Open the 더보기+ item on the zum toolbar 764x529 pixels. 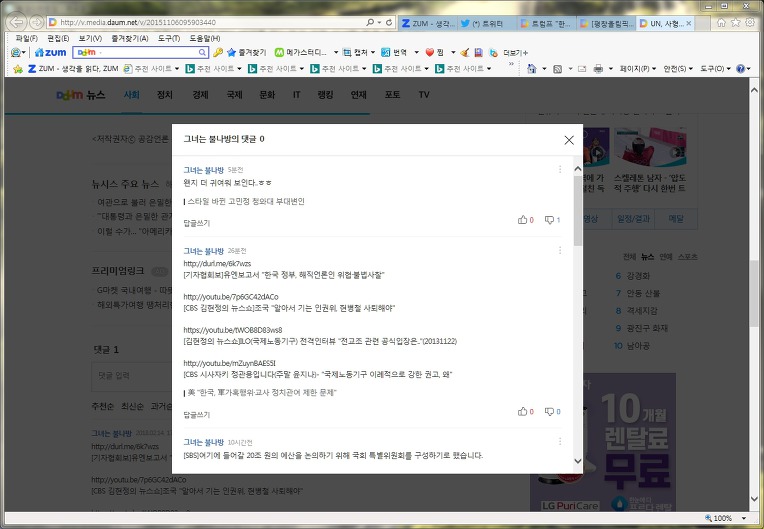(516, 52)
